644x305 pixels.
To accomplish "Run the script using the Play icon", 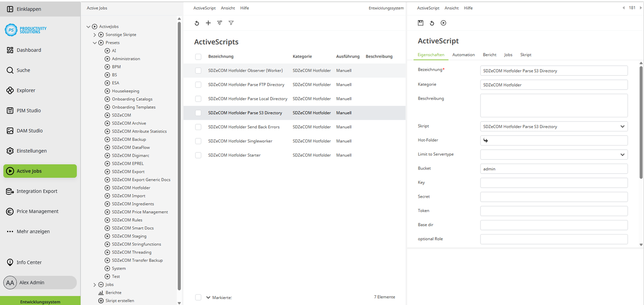I will [x=443, y=23].
